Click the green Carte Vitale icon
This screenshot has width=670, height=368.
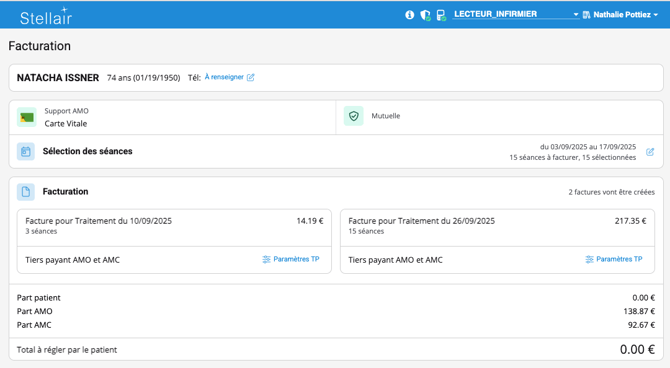26,117
